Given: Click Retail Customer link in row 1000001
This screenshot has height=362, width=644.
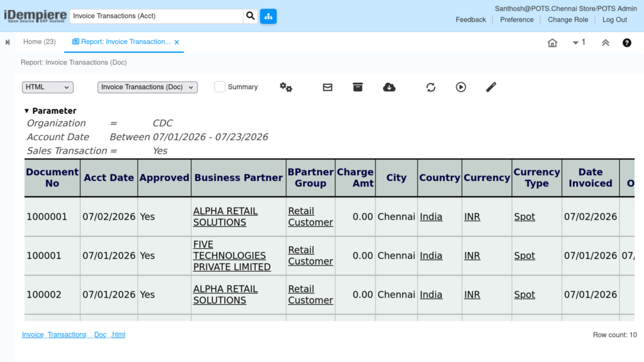Looking at the screenshot, I should (311, 216).
